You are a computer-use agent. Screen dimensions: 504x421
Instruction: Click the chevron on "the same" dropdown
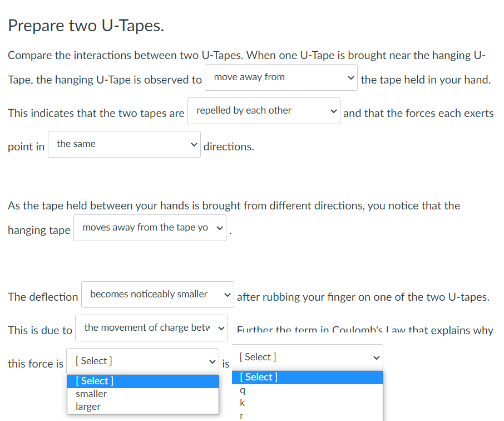click(x=193, y=144)
